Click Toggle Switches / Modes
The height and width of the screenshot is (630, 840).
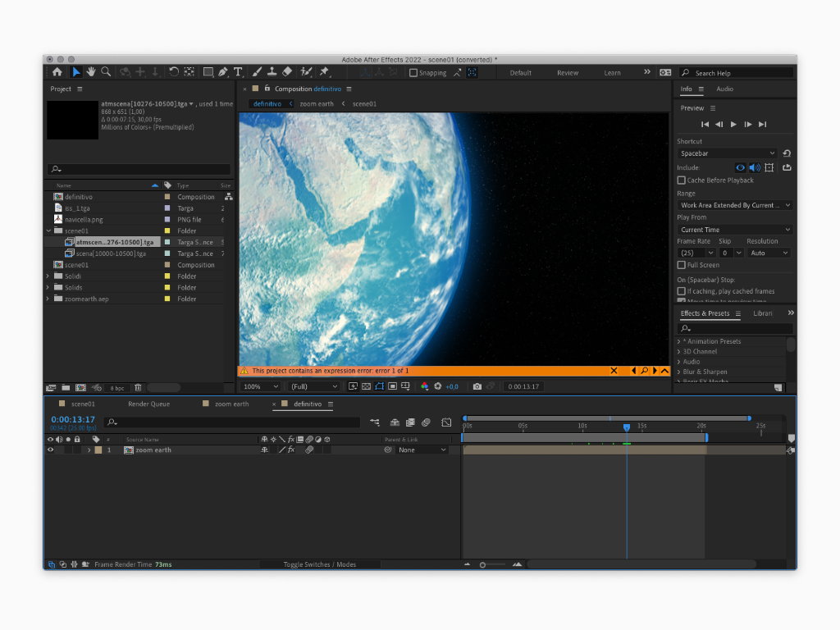point(319,564)
